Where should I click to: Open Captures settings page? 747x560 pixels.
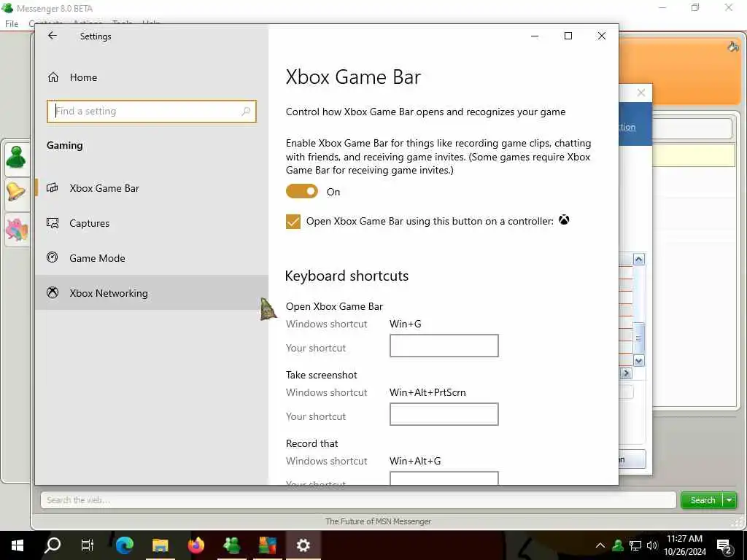(x=152, y=223)
